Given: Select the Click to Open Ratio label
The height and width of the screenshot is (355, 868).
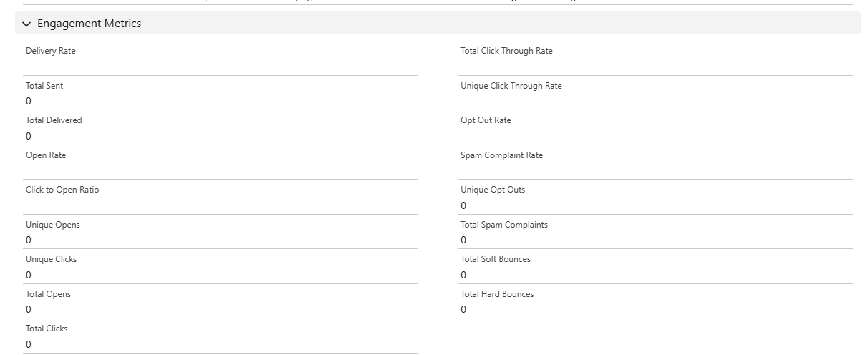Looking at the screenshot, I should (x=62, y=190).
